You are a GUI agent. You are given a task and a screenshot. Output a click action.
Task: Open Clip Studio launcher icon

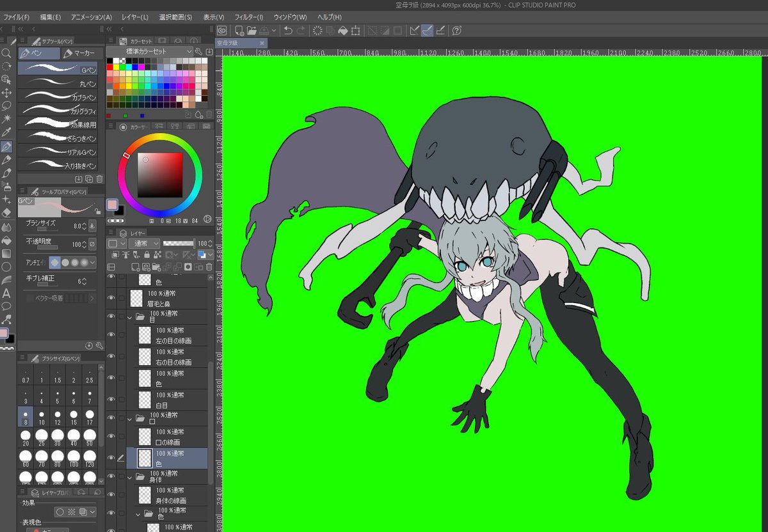(222, 30)
